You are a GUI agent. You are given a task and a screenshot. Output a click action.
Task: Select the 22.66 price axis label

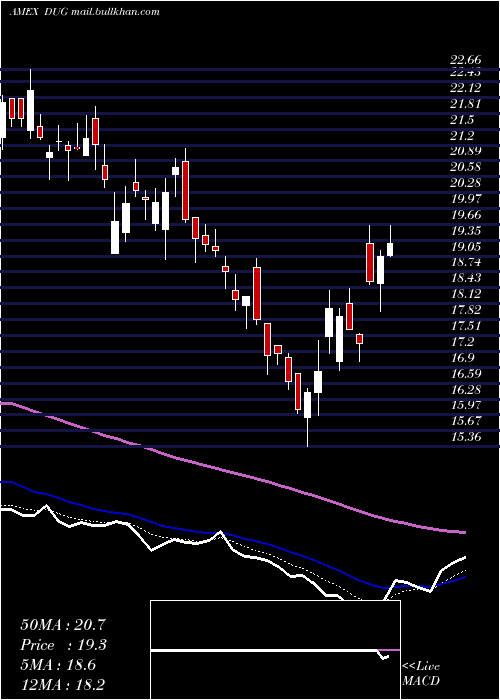[465, 60]
